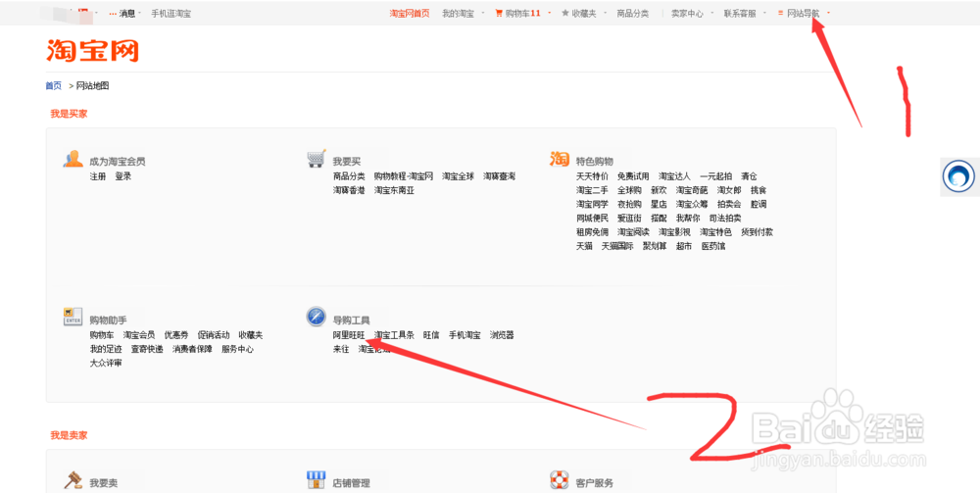The width and height of the screenshot is (980, 493).
Task: Open the 淘宝影视 link
Action: click(x=674, y=232)
